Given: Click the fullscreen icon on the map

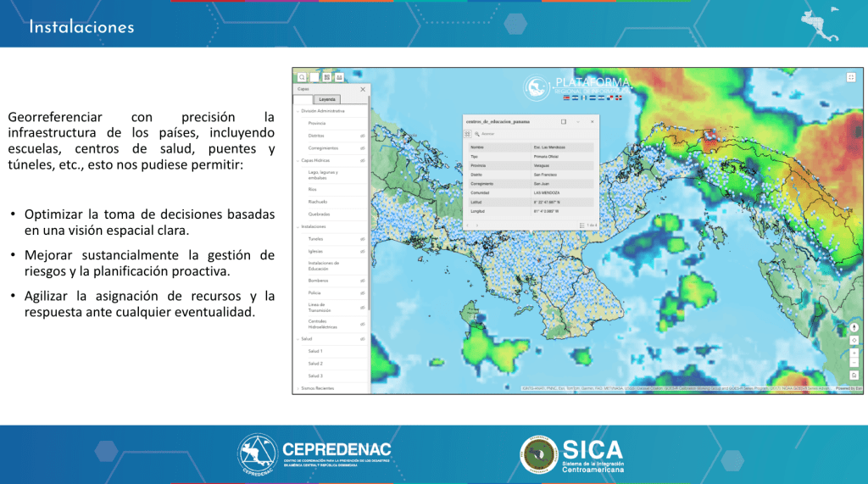Looking at the screenshot, I should tap(851, 76).
